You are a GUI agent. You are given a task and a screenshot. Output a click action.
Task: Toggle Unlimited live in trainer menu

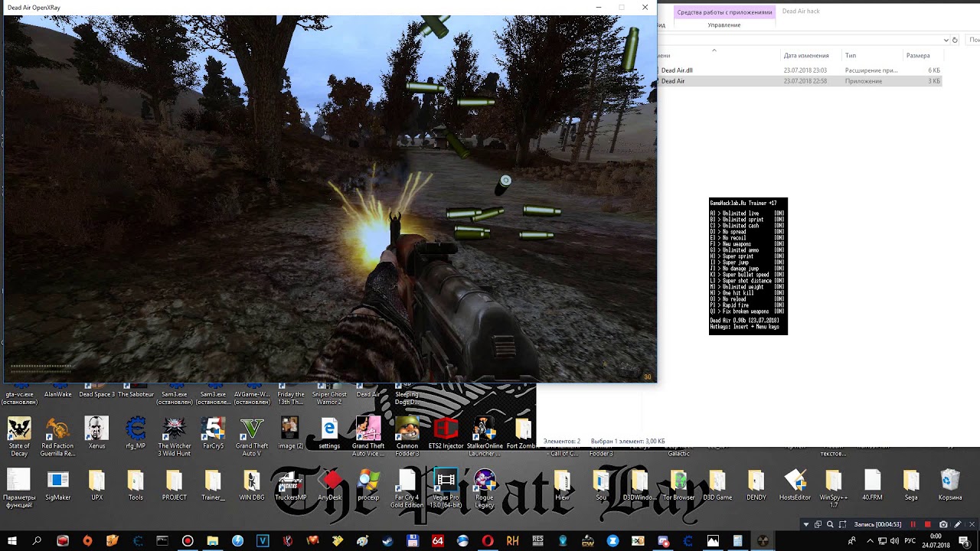pyautogui.click(x=747, y=214)
